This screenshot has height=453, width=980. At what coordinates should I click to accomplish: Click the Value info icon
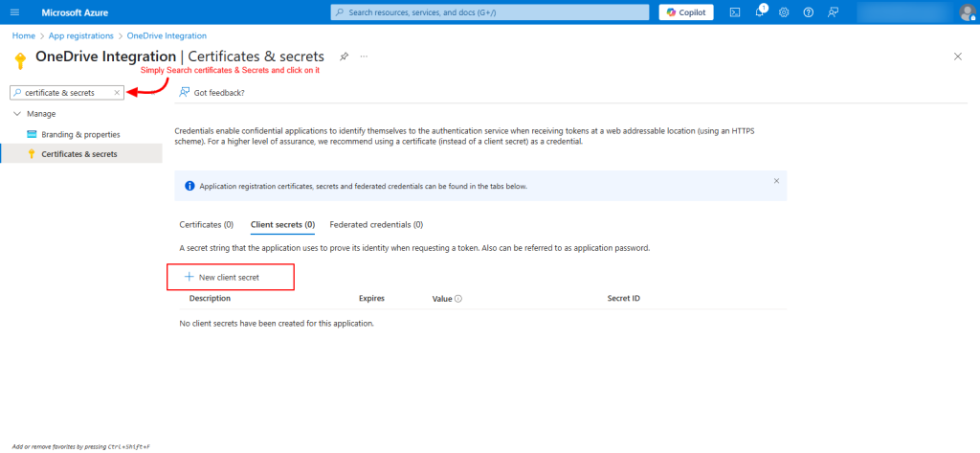click(458, 299)
